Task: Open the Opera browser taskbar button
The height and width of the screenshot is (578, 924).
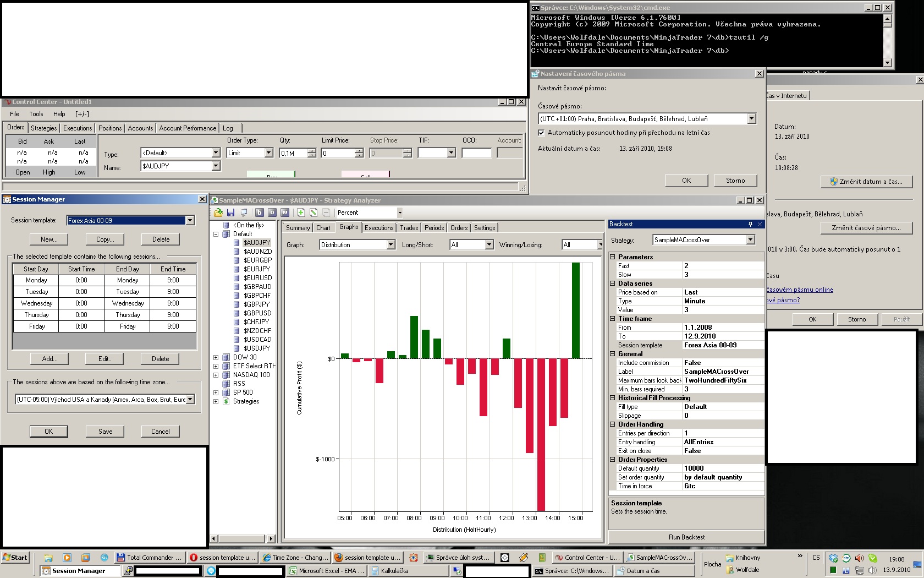Action: pyautogui.click(x=222, y=558)
